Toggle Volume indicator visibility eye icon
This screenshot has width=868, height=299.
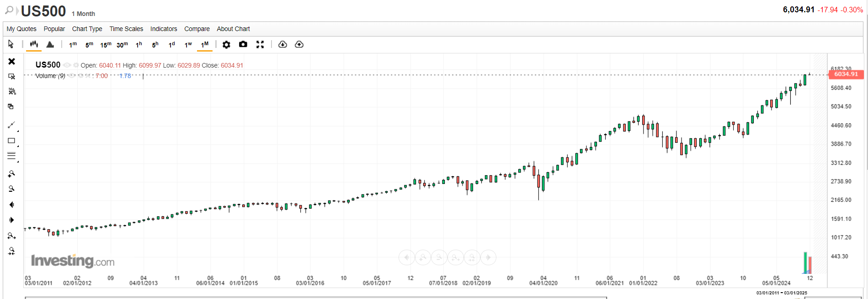(x=71, y=76)
